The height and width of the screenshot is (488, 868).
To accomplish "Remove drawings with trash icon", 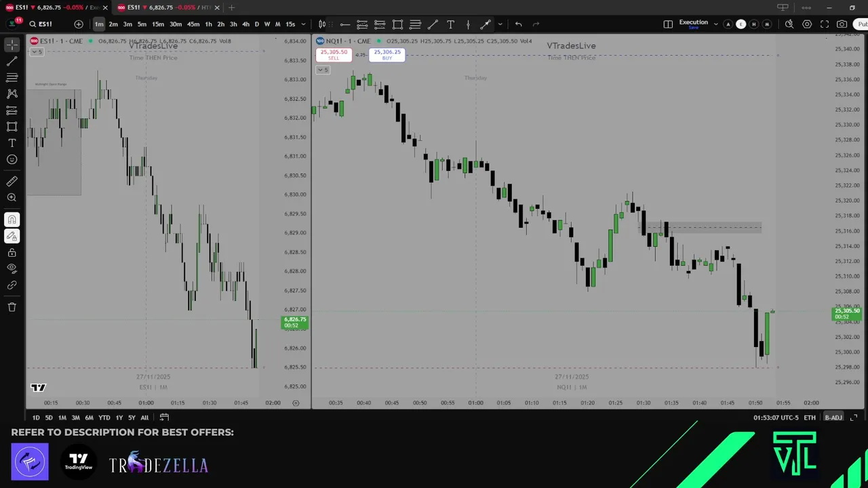I will click(12, 307).
